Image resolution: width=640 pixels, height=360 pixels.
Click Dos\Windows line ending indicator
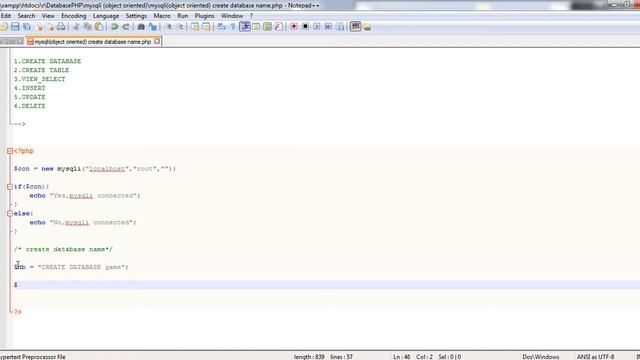[x=541, y=357]
